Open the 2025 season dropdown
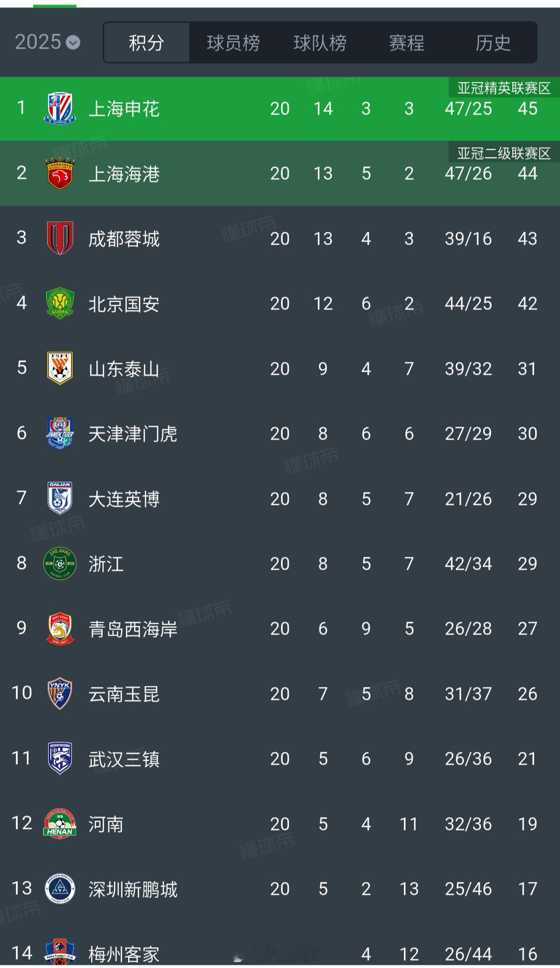 click(47, 42)
